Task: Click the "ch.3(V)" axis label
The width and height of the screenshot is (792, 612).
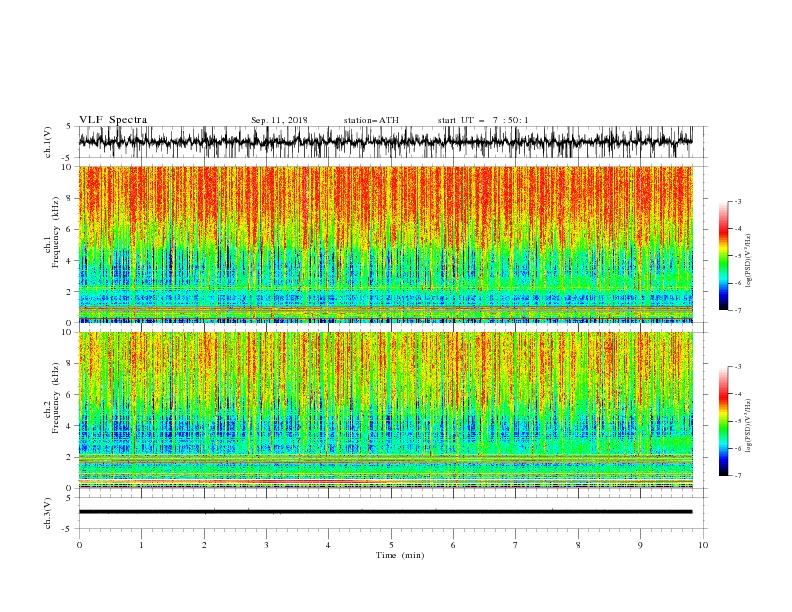Action: (x=48, y=513)
